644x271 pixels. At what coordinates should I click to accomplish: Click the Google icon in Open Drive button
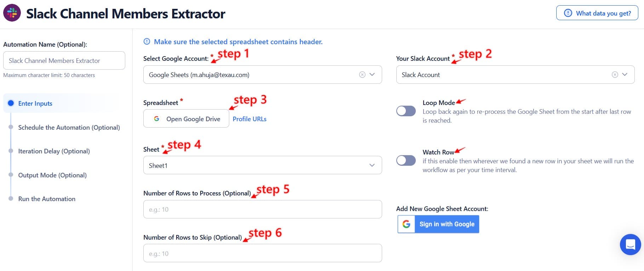156,119
